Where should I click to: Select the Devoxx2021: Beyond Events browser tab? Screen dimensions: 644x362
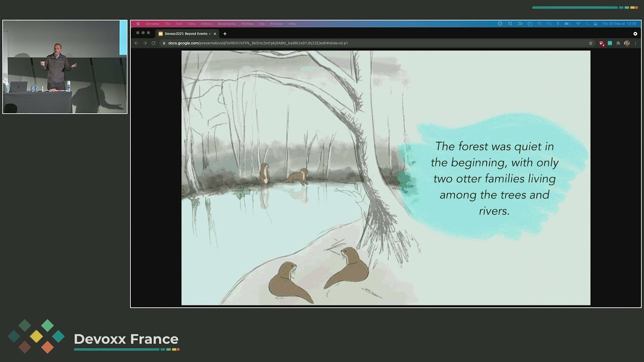click(x=187, y=34)
